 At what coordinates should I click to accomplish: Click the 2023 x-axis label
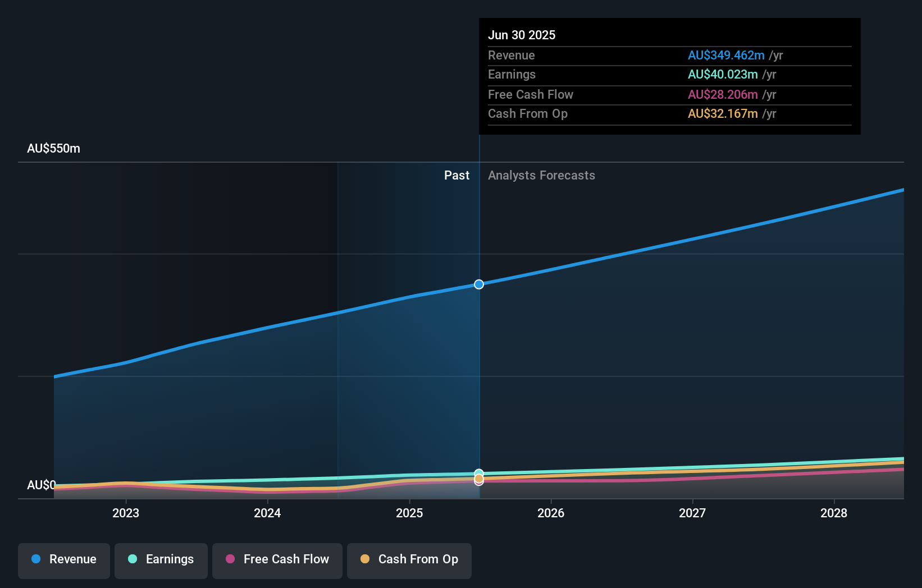pos(126,513)
